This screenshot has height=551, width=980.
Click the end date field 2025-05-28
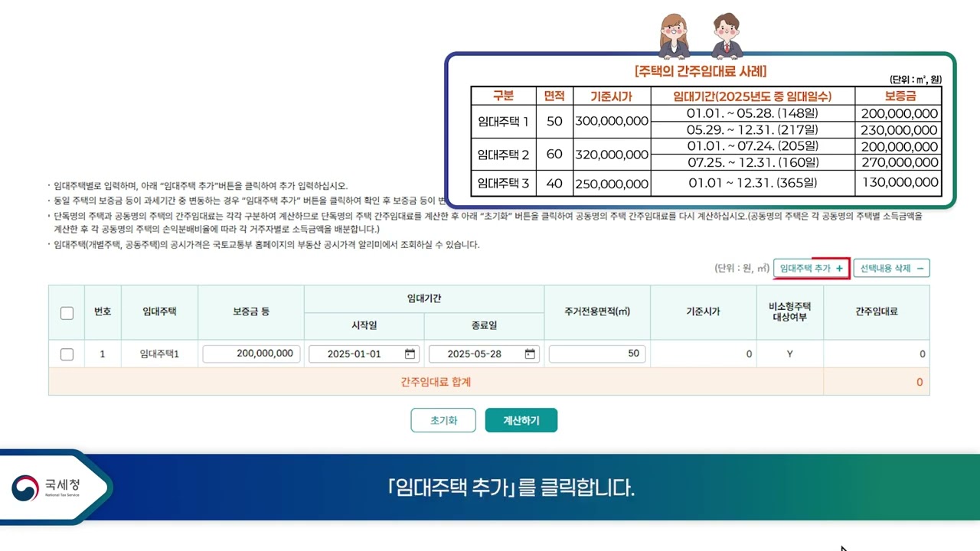tap(484, 354)
